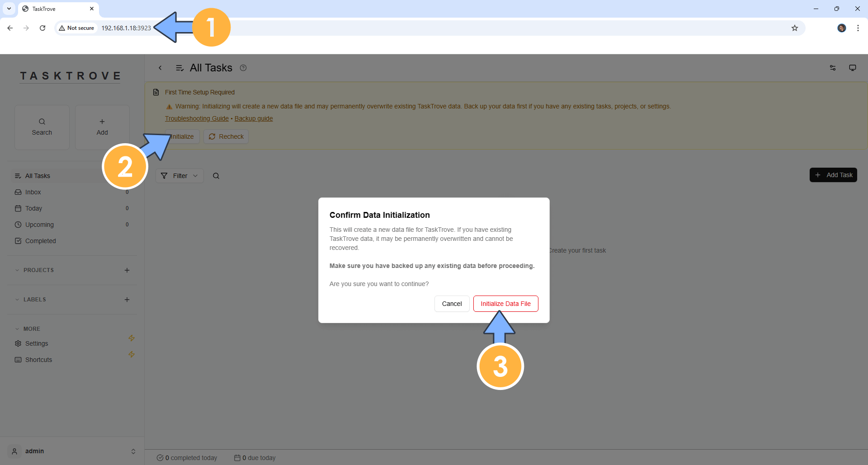Reload the page in browser
Image resolution: width=868 pixels, height=465 pixels.
click(x=42, y=28)
